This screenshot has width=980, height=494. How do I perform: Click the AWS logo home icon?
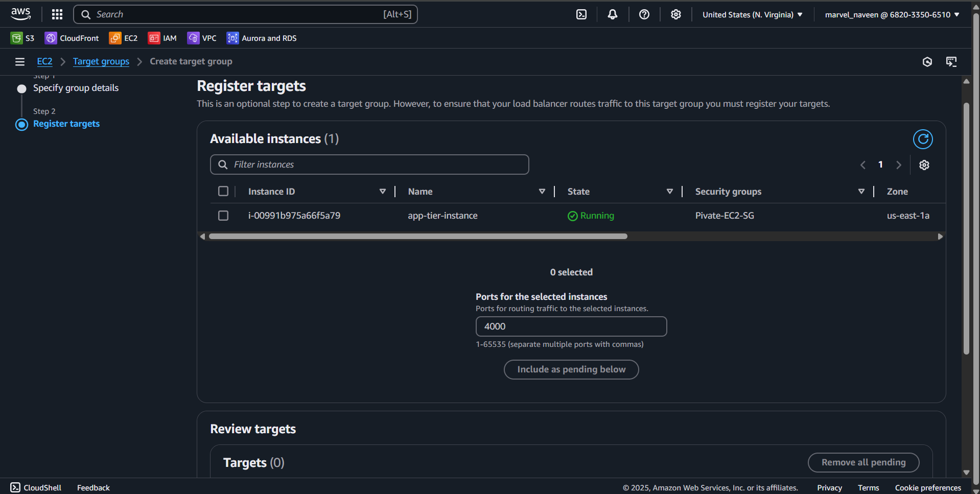[21, 14]
